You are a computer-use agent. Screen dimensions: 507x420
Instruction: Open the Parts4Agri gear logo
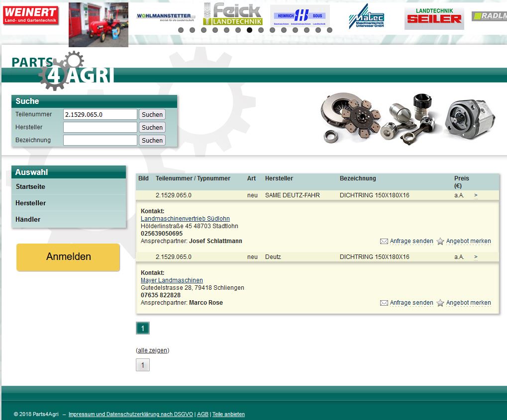(63, 71)
